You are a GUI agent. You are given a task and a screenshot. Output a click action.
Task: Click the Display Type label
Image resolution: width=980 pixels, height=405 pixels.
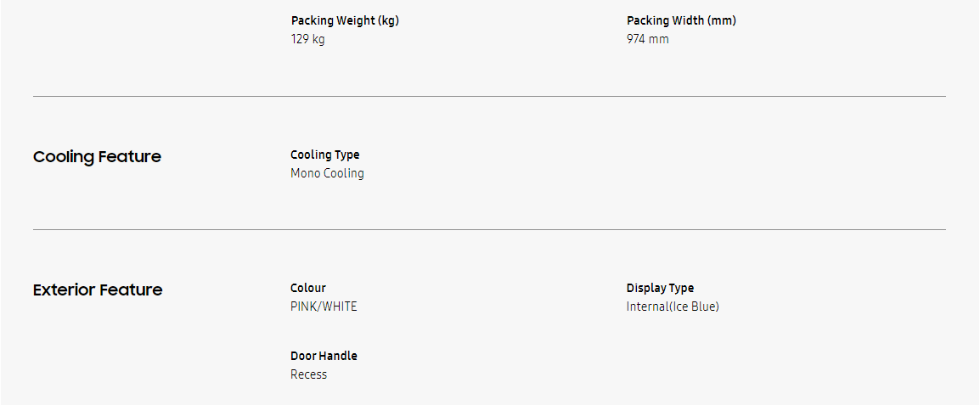click(x=660, y=288)
